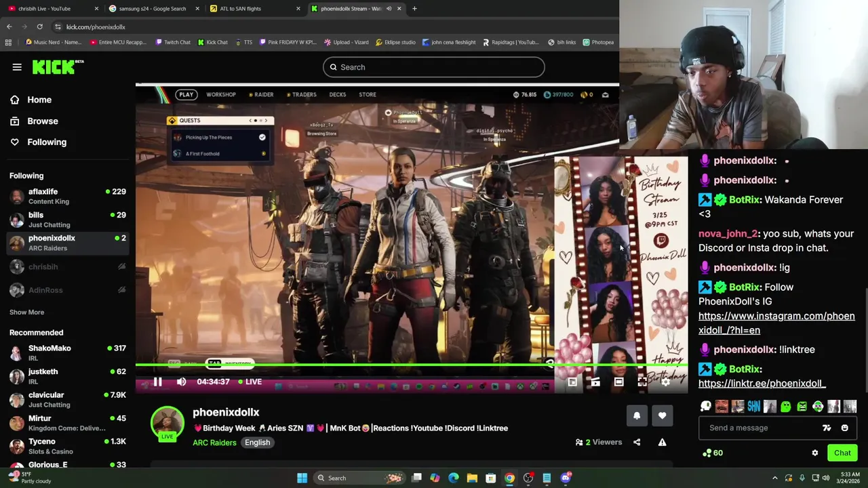This screenshot has width=868, height=488.
Task: Open the clip creation icon
Action: (x=595, y=382)
